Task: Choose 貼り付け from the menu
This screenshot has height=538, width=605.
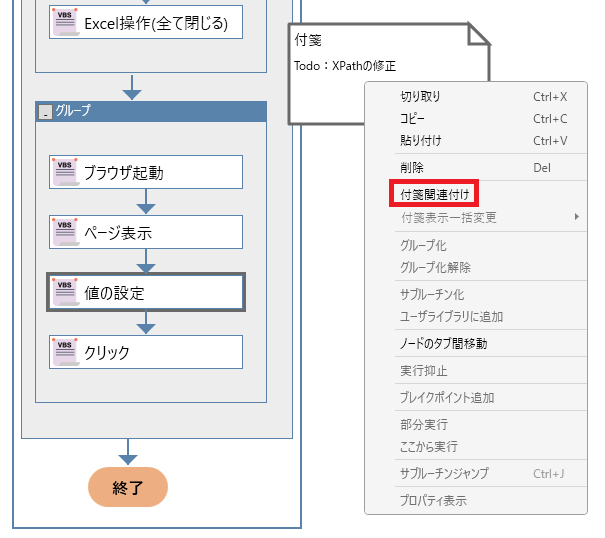Action: tap(420, 141)
